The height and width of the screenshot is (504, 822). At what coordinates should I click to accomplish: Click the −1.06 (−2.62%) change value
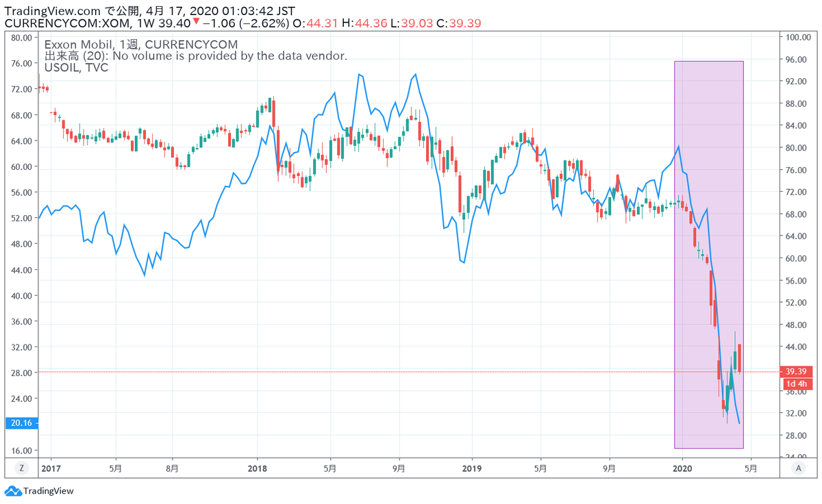[245, 23]
